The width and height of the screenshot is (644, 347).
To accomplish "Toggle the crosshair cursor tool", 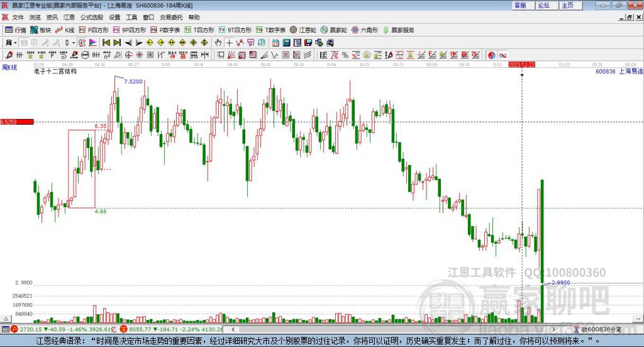I will tap(229, 43).
